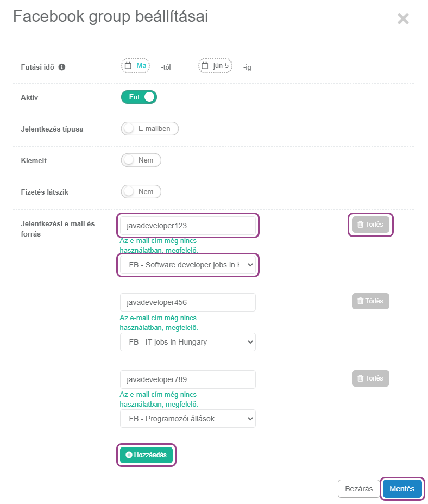Expand the FB - IT jobs in Hungary dropdown

187,342
